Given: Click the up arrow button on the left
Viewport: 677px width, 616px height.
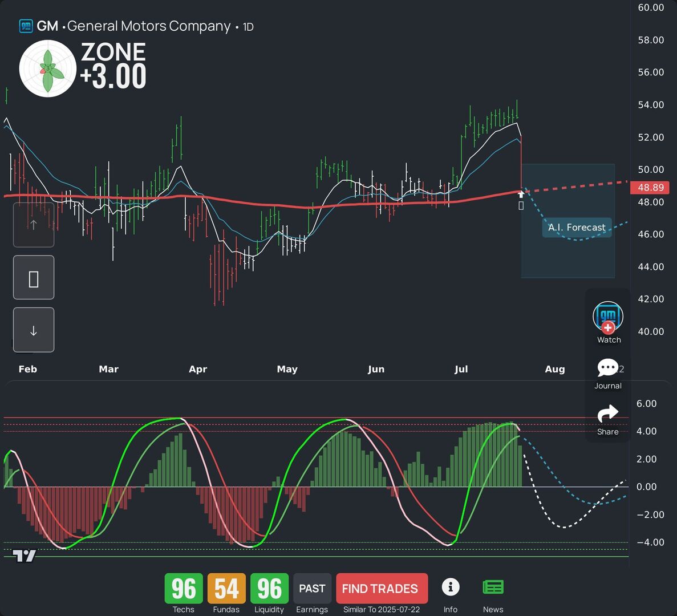Looking at the screenshot, I should pyautogui.click(x=34, y=225).
